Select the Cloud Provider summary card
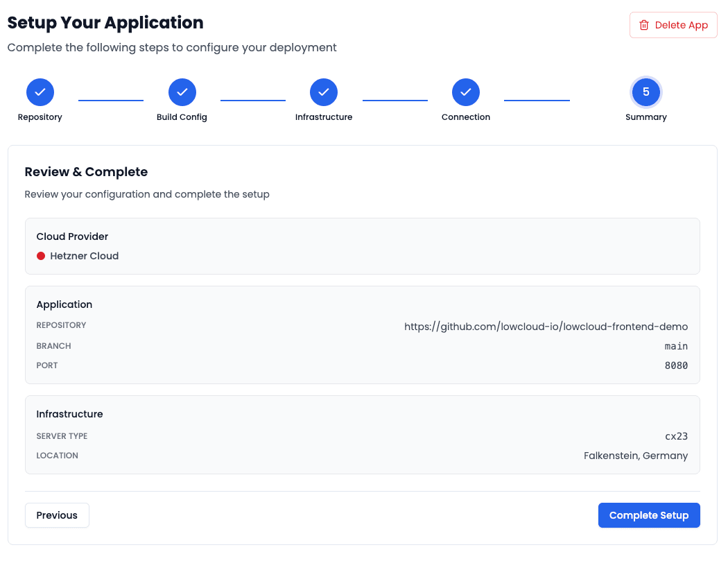Screen dimensions: 728x561 [x=362, y=245]
